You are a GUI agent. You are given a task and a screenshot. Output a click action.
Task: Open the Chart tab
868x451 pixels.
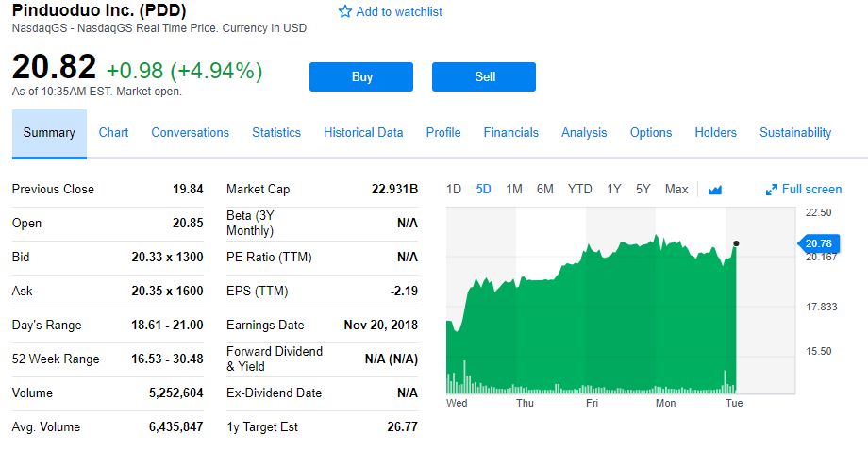113,133
